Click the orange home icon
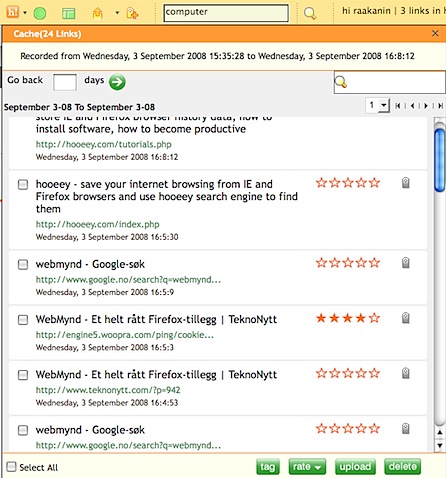The width and height of the screenshot is (446, 478). (97, 13)
